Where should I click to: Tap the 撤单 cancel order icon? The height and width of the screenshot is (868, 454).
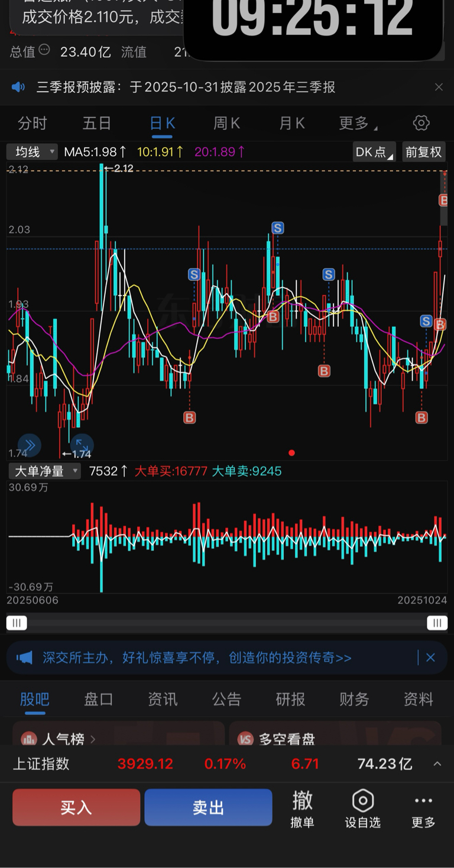(x=302, y=801)
